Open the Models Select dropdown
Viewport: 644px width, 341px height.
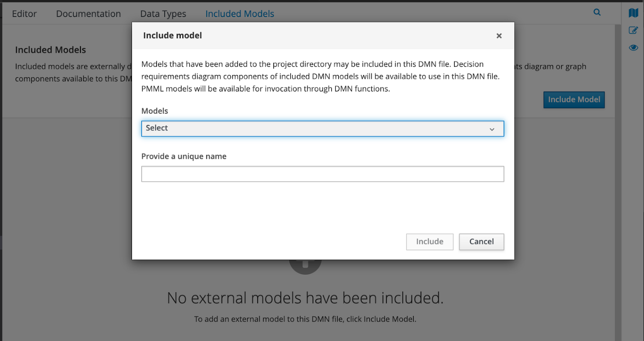[x=322, y=128]
